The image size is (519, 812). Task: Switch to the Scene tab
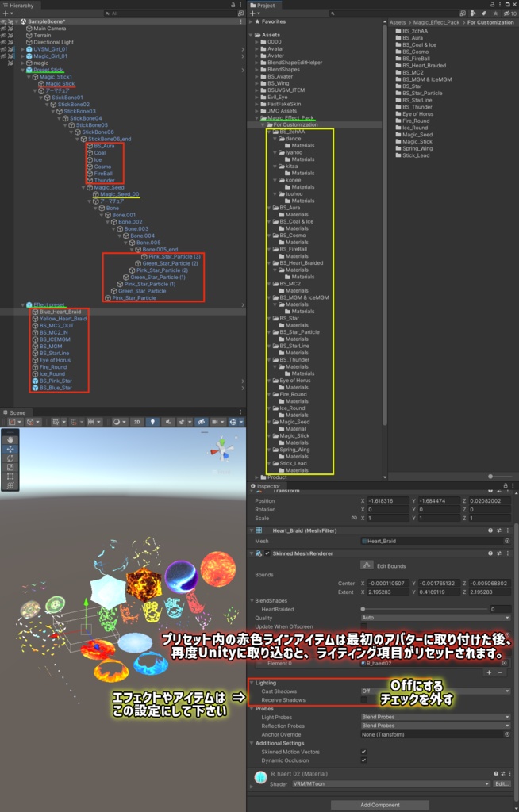coord(14,412)
